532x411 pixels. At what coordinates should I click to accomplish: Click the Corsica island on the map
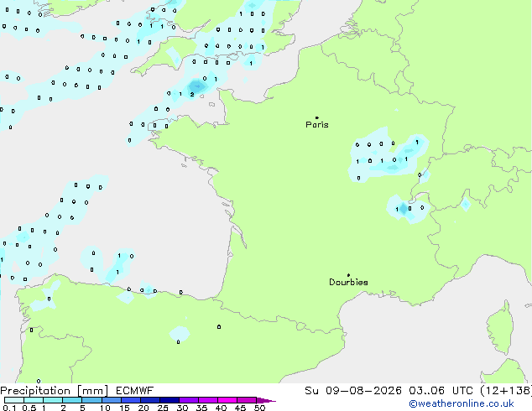tap(500, 327)
